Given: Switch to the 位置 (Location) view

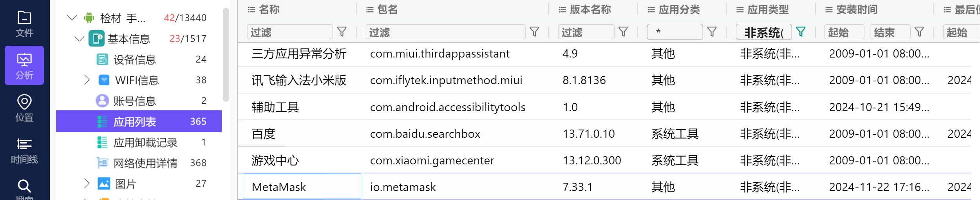Looking at the screenshot, I should pos(24,108).
